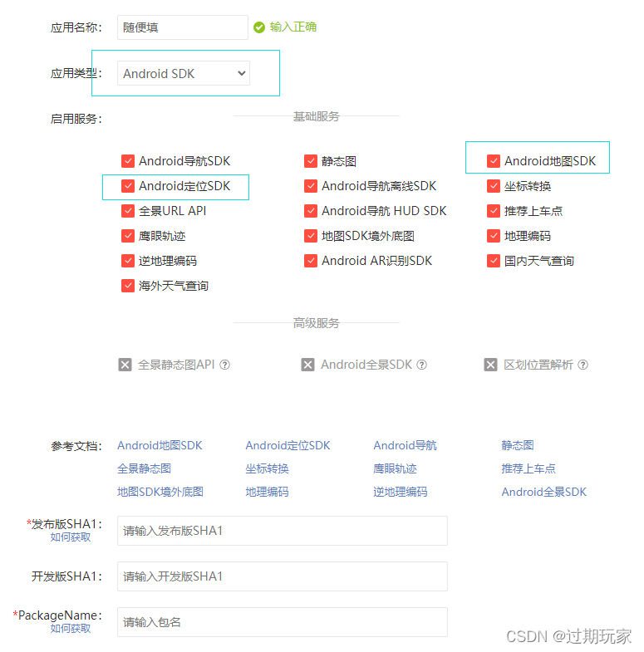Open the Android定位SDK reference doc link
The image size is (644, 652).
288,445
